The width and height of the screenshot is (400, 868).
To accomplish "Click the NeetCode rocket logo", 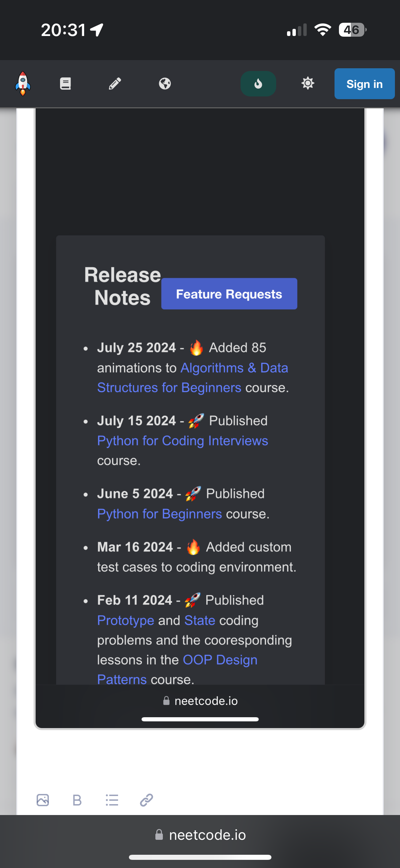I will (x=23, y=84).
